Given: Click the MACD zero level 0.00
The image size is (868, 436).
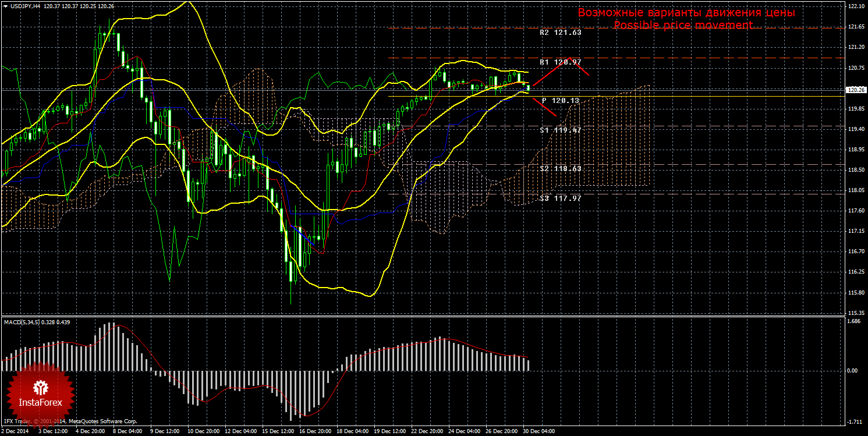Looking at the screenshot, I should tap(853, 370).
